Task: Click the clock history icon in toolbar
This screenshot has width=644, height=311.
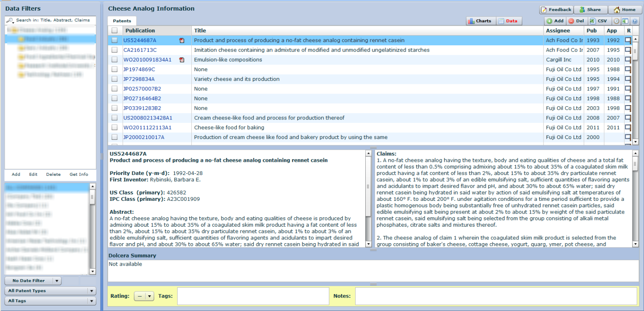Action: click(616, 21)
